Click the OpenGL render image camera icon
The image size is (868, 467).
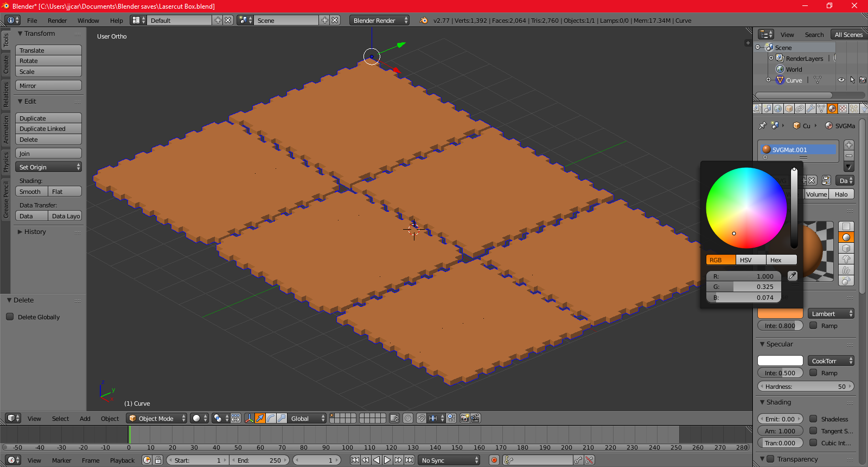pos(464,418)
